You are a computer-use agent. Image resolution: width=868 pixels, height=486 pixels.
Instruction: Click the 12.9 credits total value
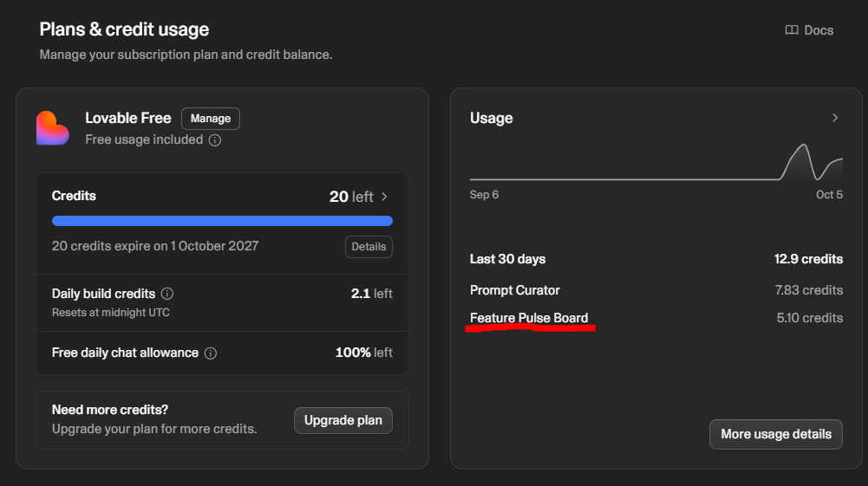pos(808,259)
